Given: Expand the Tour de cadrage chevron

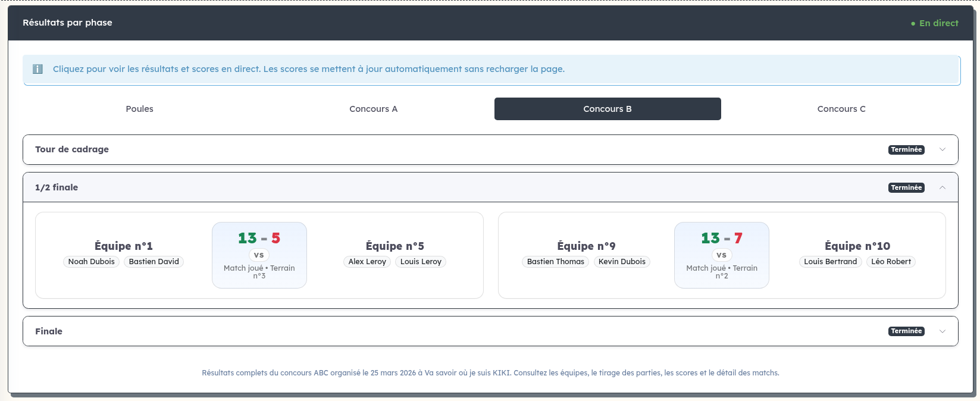Looking at the screenshot, I should (x=943, y=150).
